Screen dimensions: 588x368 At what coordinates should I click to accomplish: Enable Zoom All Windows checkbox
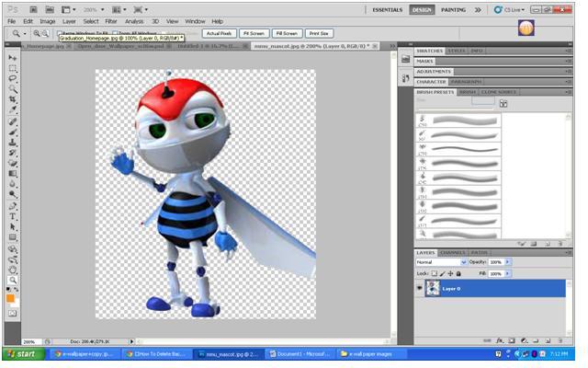[x=115, y=33]
